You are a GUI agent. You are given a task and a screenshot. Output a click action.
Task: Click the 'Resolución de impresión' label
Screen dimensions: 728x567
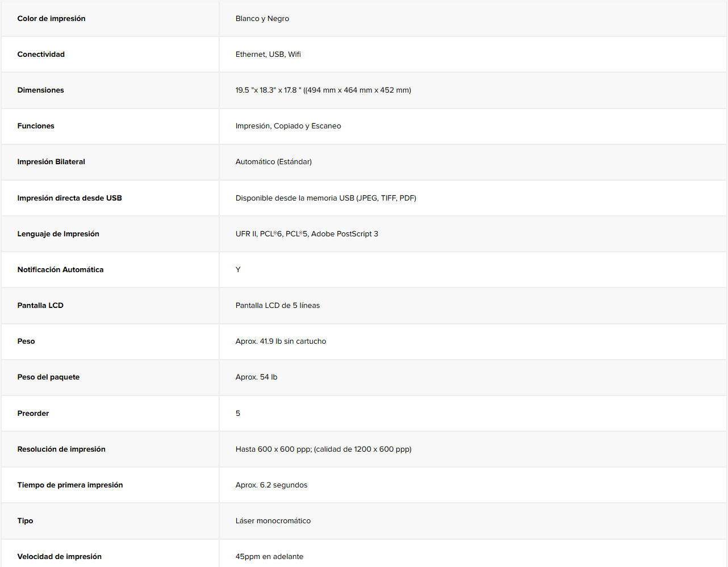click(x=61, y=449)
